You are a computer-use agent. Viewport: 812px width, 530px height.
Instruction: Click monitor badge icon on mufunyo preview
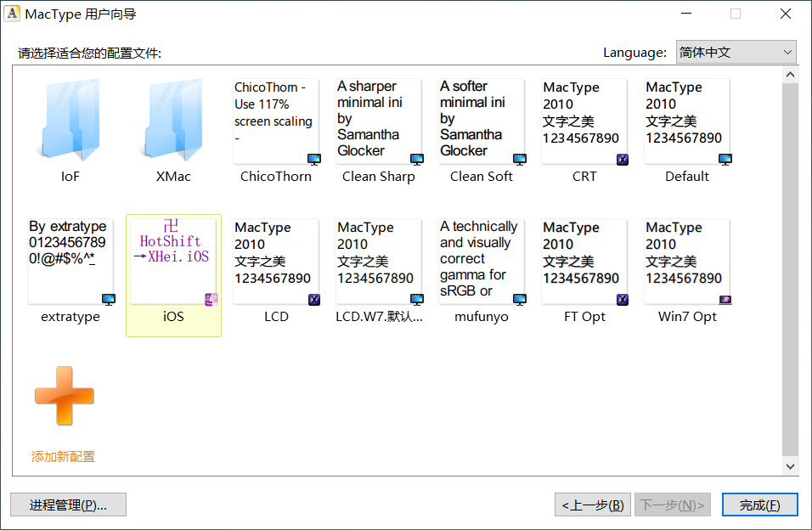click(520, 300)
